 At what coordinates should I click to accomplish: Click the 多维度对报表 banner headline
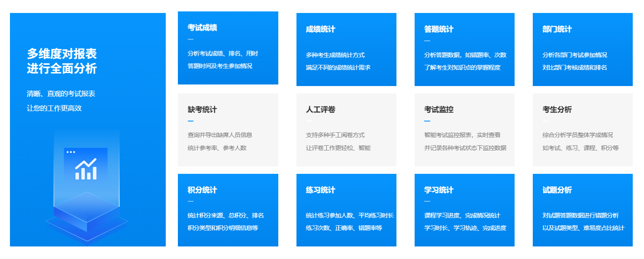coord(62,54)
